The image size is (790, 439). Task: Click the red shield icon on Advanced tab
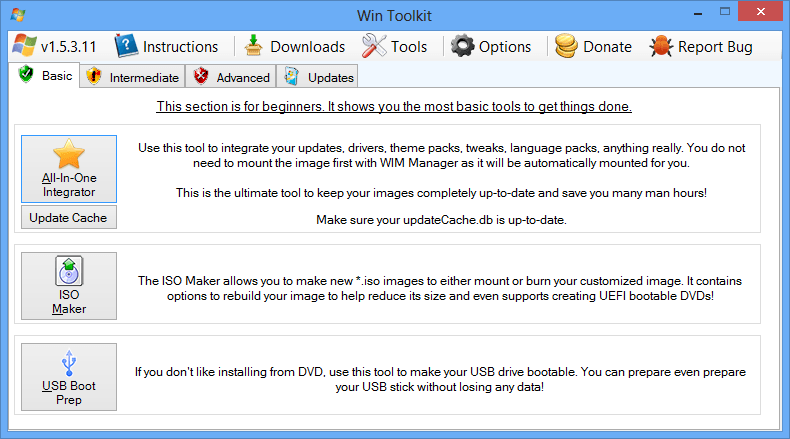point(201,76)
